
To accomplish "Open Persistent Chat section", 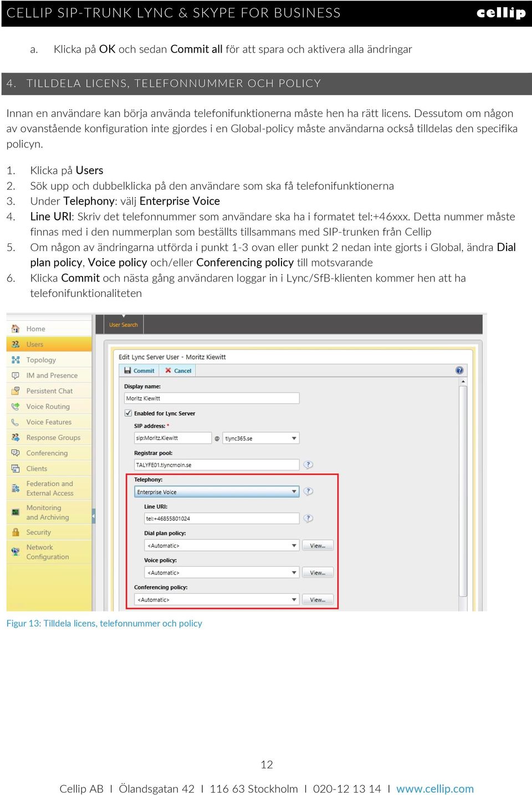I will 49,391.
